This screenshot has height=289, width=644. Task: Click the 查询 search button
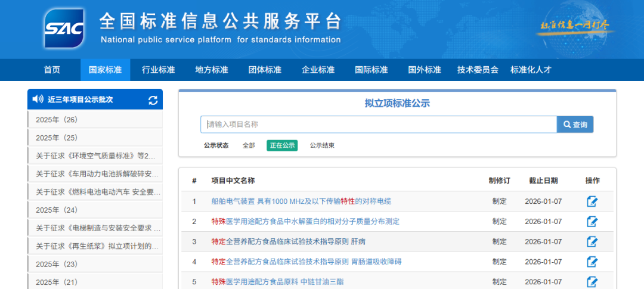(x=575, y=125)
